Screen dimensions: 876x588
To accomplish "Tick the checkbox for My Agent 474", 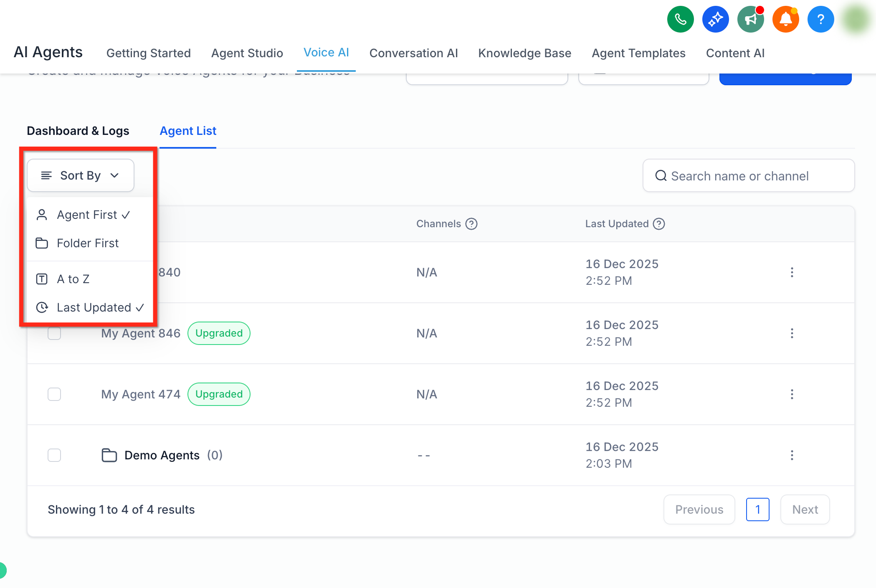I will pyautogui.click(x=54, y=394).
